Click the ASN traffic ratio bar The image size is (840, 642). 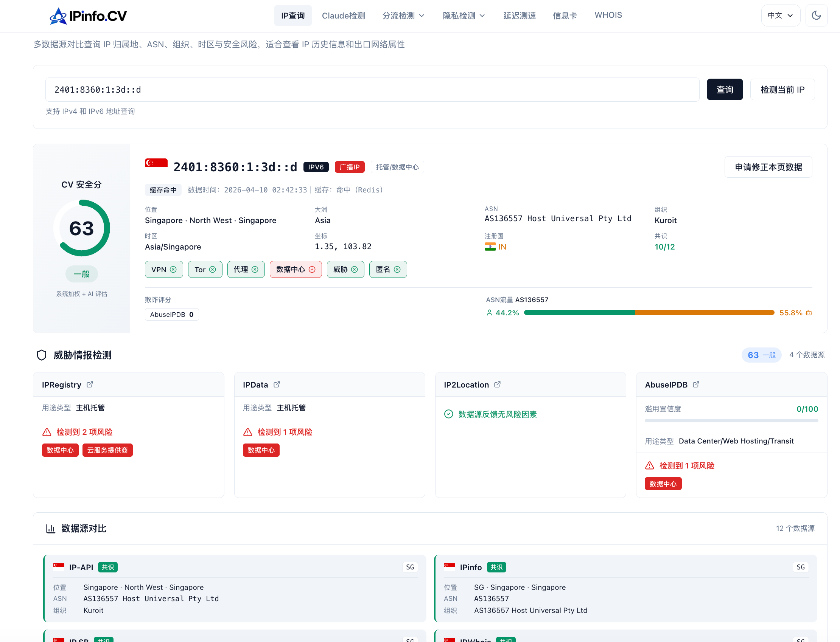coord(649,313)
